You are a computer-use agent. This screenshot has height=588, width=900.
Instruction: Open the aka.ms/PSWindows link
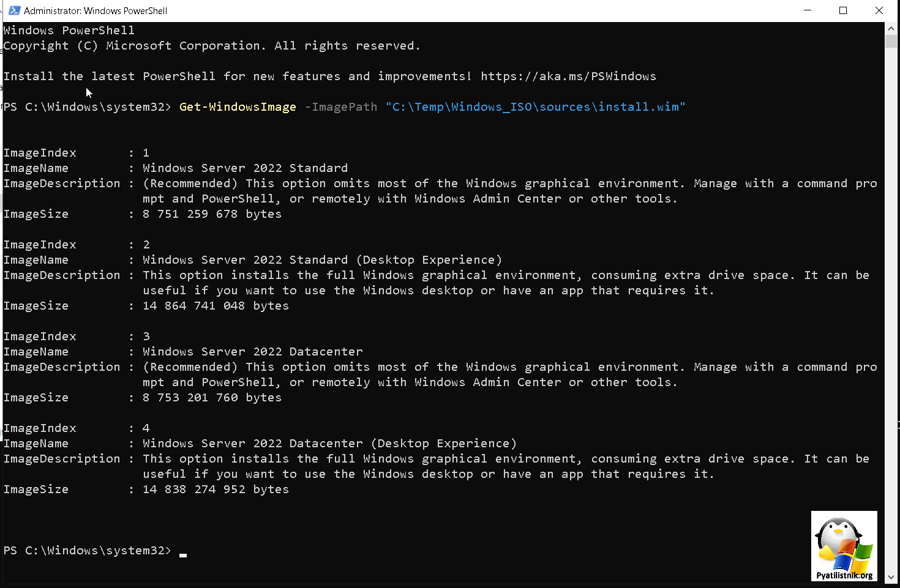click(568, 76)
